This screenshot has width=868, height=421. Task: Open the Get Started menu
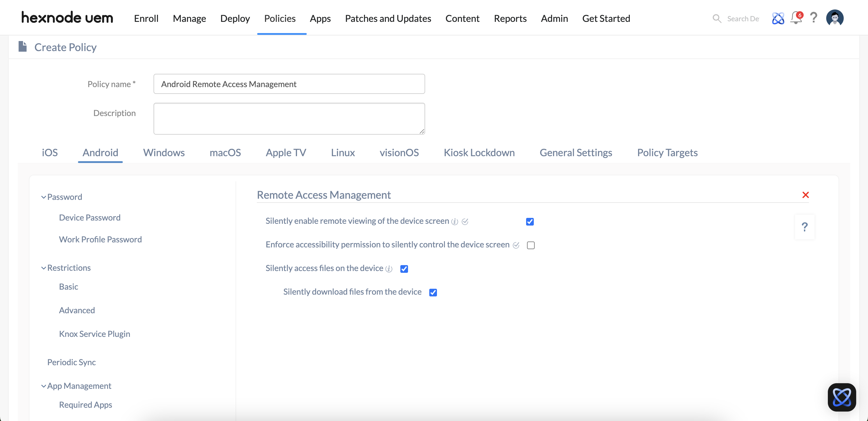[606, 18]
